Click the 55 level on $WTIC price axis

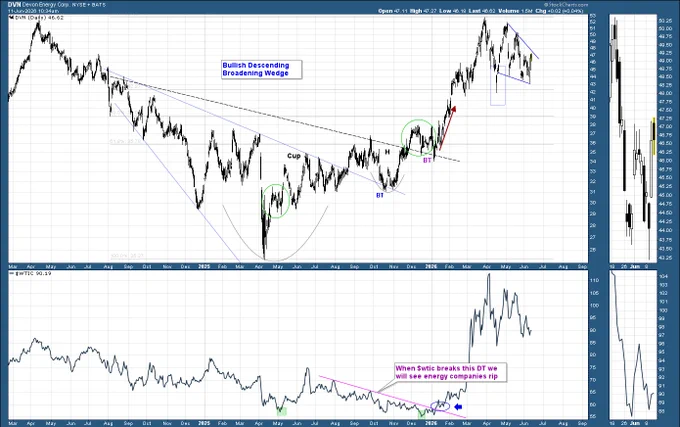593,417
